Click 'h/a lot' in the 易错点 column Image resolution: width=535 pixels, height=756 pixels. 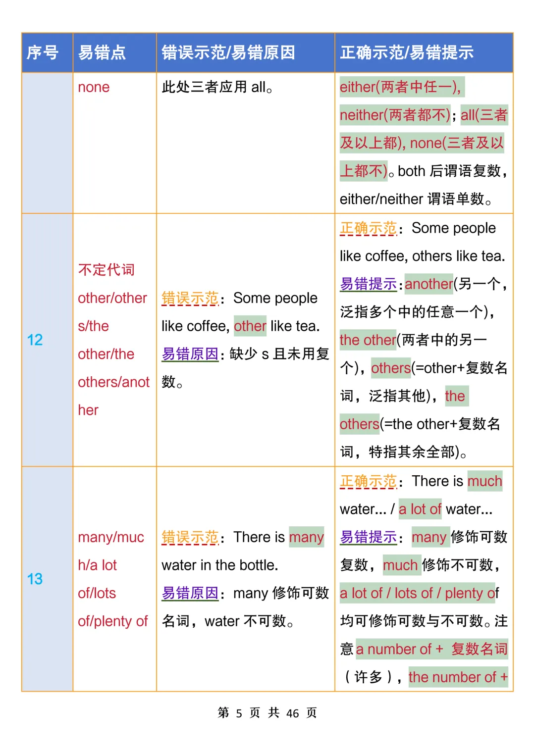tap(97, 565)
